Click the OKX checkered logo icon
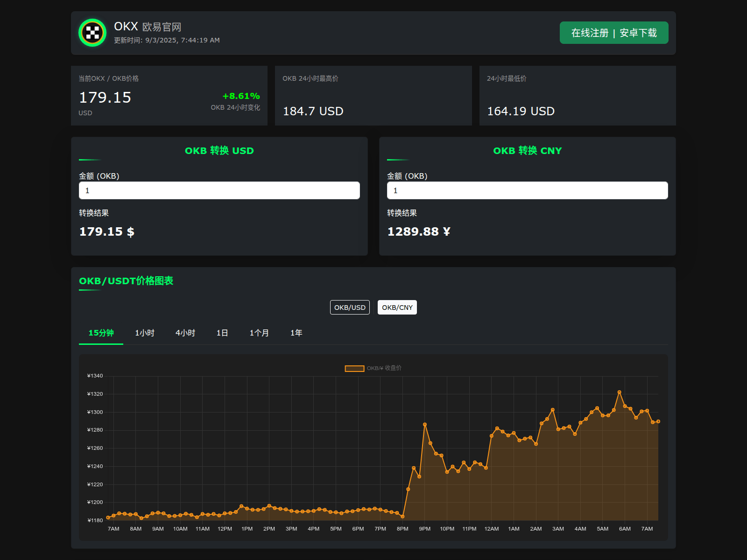This screenshot has width=747, height=560. pos(92,33)
